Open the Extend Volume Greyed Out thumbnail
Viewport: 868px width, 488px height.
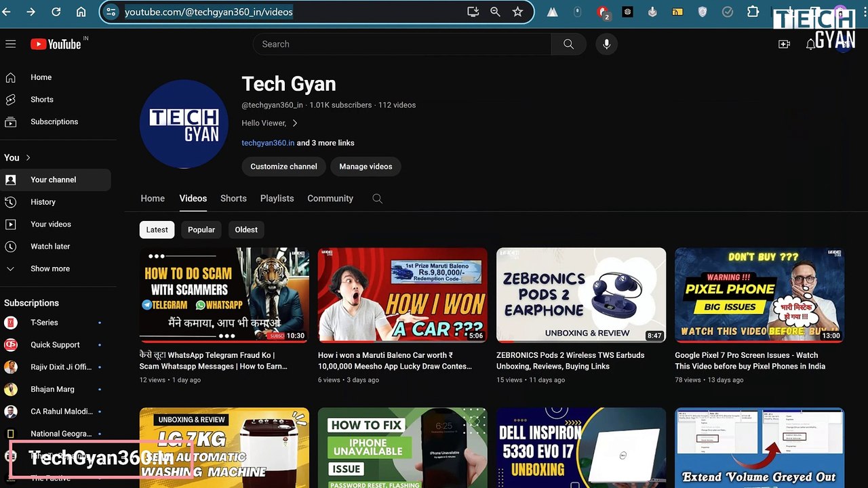(x=759, y=447)
